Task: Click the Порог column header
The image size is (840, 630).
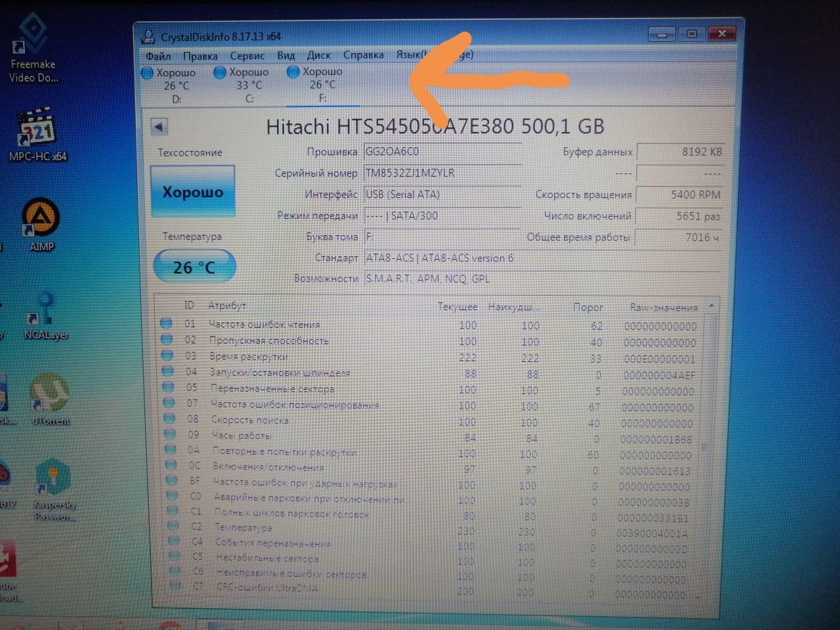Action: pyautogui.click(x=588, y=307)
